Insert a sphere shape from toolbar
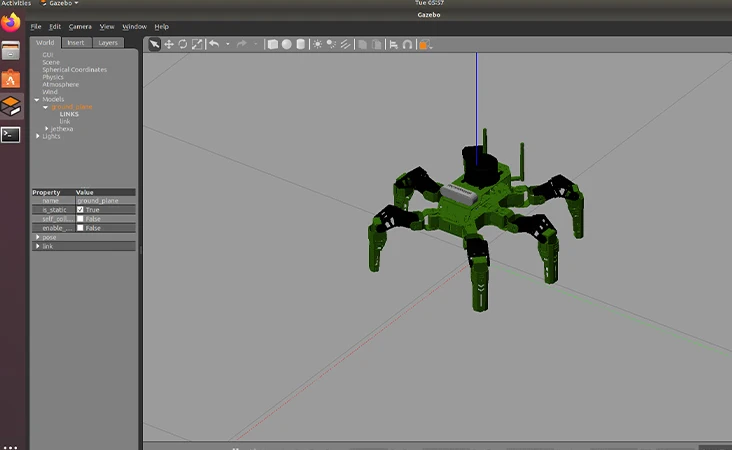Viewport: 732px width, 450px height. click(286, 44)
